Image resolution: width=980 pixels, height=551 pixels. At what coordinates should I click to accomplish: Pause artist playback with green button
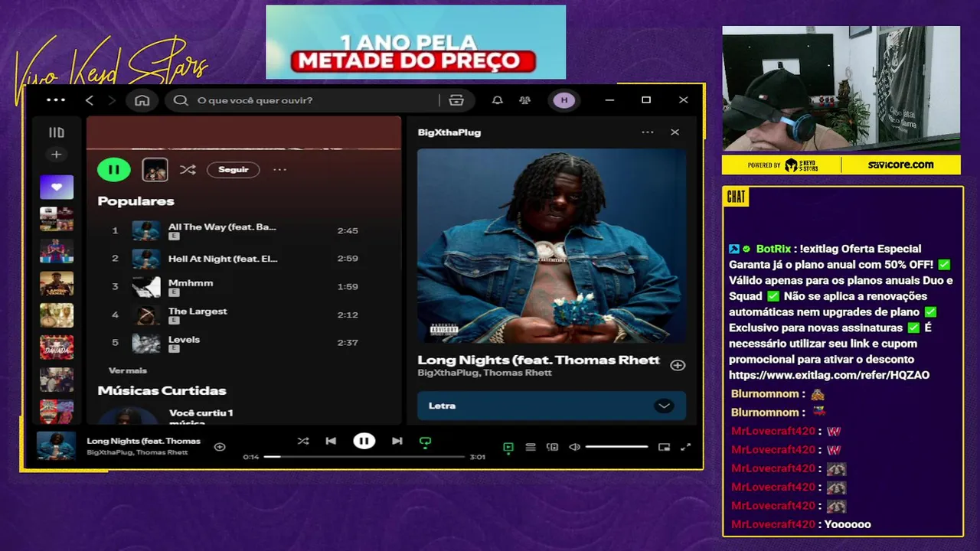(114, 170)
